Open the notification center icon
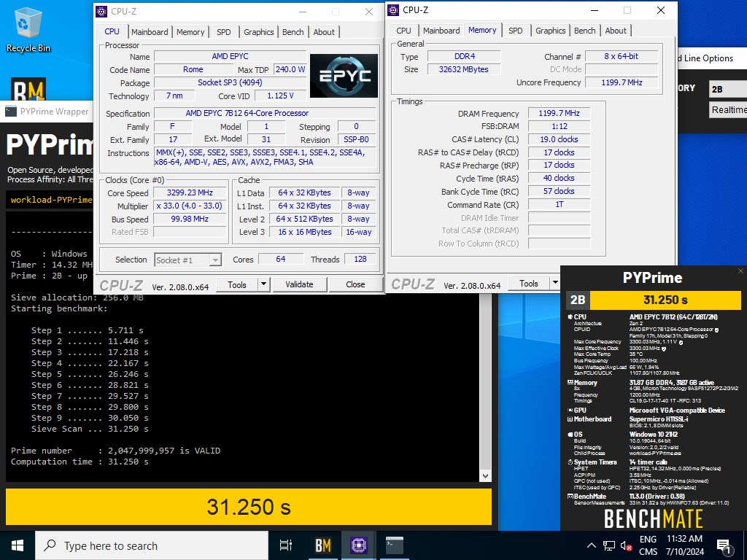 coord(724,545)
